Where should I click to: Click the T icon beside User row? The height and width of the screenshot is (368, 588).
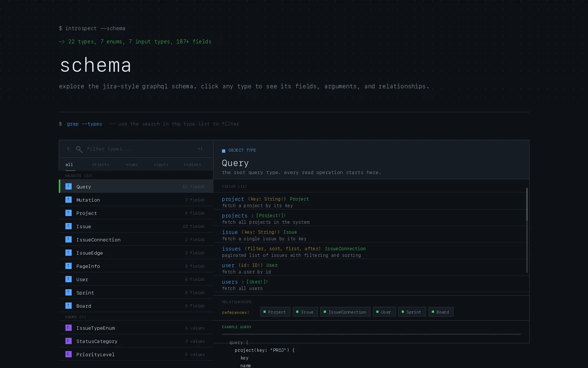coord(68,279)
